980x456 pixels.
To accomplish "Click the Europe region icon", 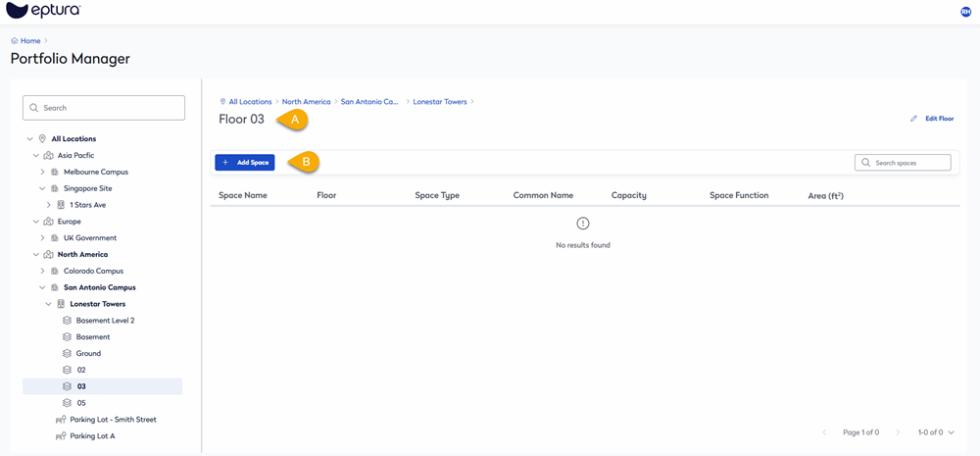I will pyautogui.click(x=48, y=222).
